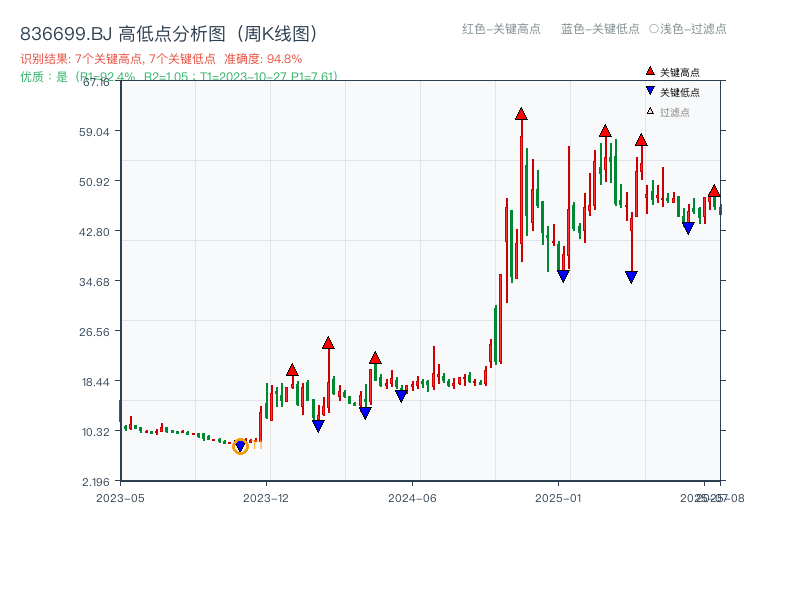Click the 67.16 value on the y-axis
The width and height of the screenshot is (800, 600).
point(96,84)
